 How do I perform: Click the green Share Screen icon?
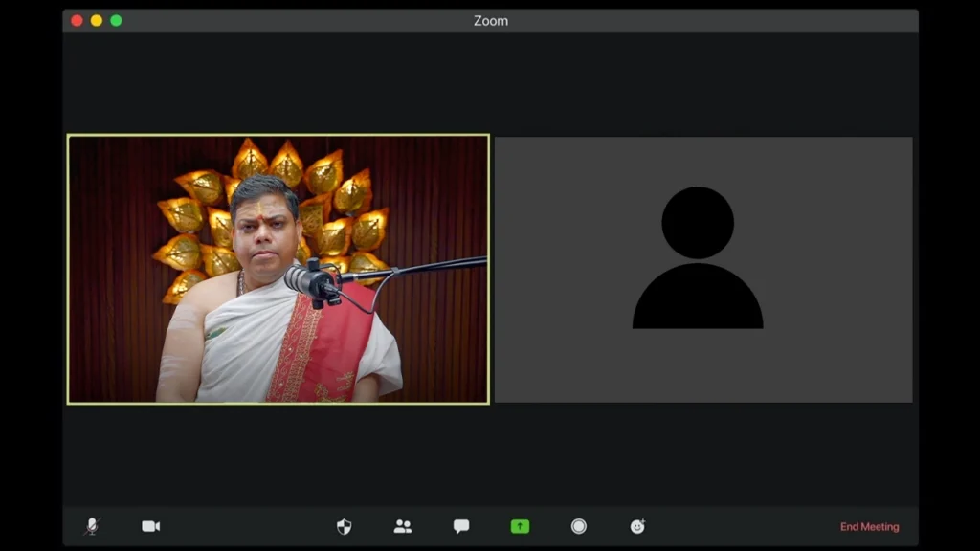click(x=520, y=526)
